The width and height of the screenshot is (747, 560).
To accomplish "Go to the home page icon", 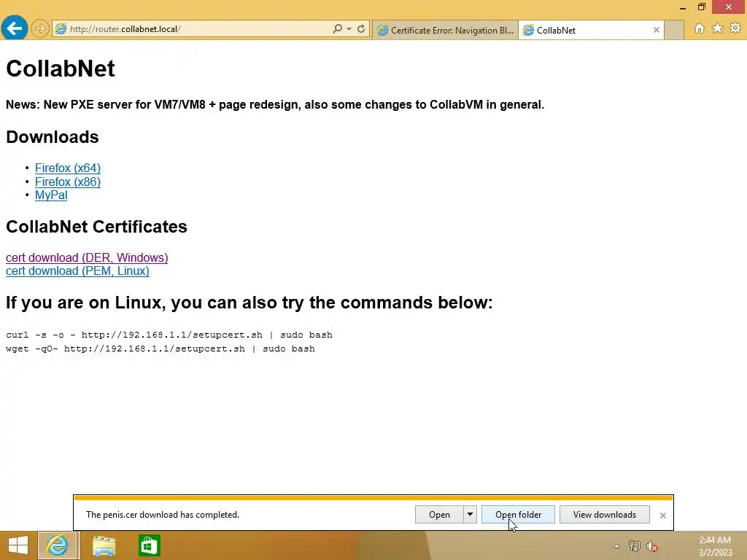I will click(699, 28).
